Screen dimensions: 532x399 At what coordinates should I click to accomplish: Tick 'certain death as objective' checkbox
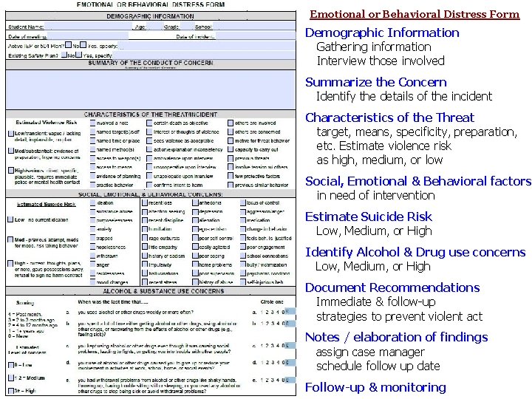click(149, 123)
